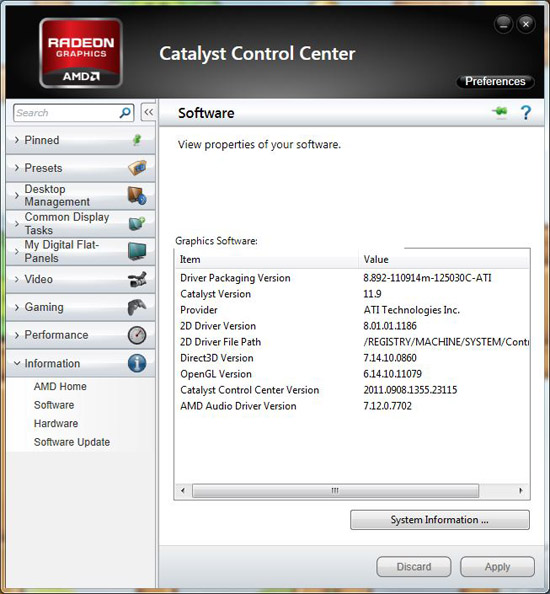Select the 2D Driver Version row

pos(352,326)
